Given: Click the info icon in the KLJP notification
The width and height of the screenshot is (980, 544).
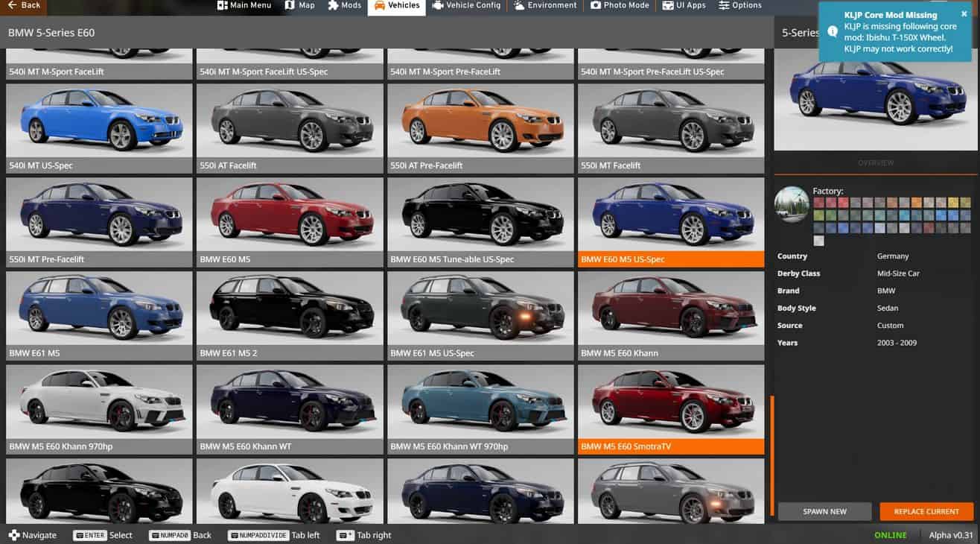Looking at the screenshot, I should click(x=833, y=31).
